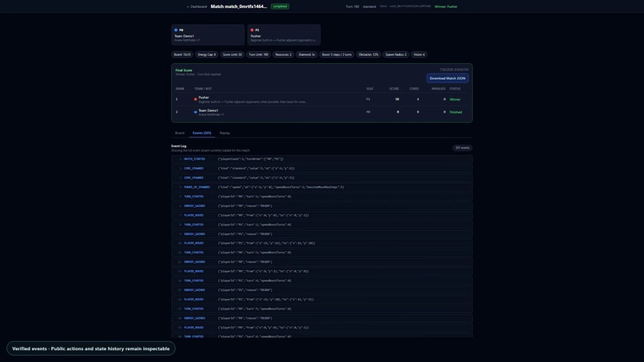Select the Events (501) tab
Image resolution: width=644 pixels, height=362 pixels.
pyautogui.click(x=201, y=133)
